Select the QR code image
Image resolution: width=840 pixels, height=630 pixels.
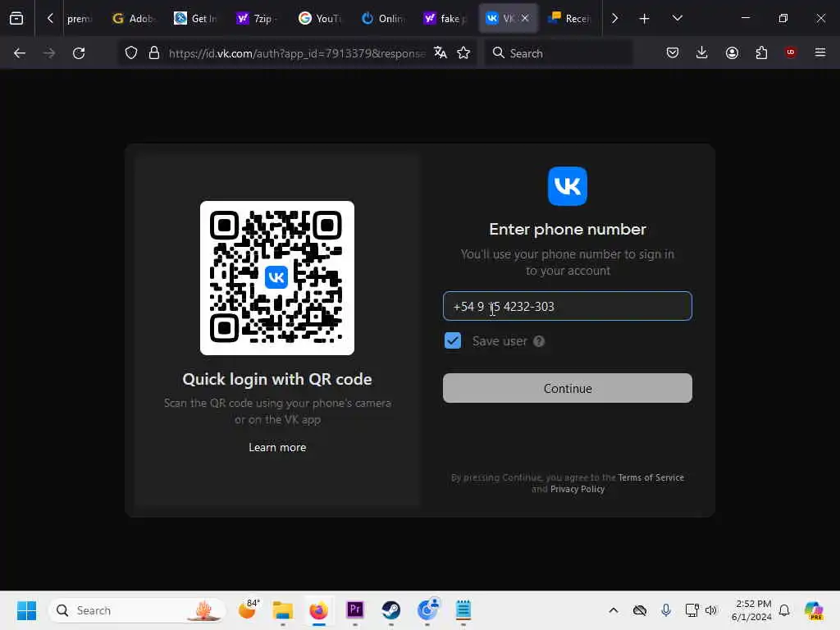pos(277,277)
